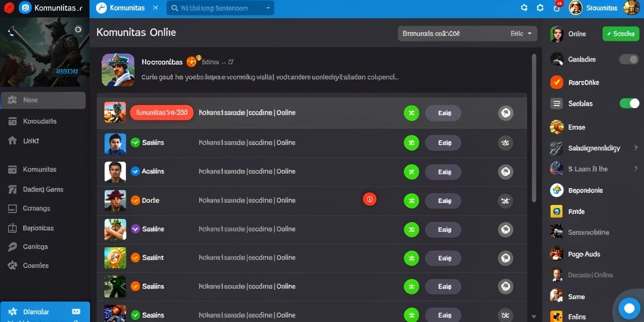Close the Komunitas tab

pos(155,8)
